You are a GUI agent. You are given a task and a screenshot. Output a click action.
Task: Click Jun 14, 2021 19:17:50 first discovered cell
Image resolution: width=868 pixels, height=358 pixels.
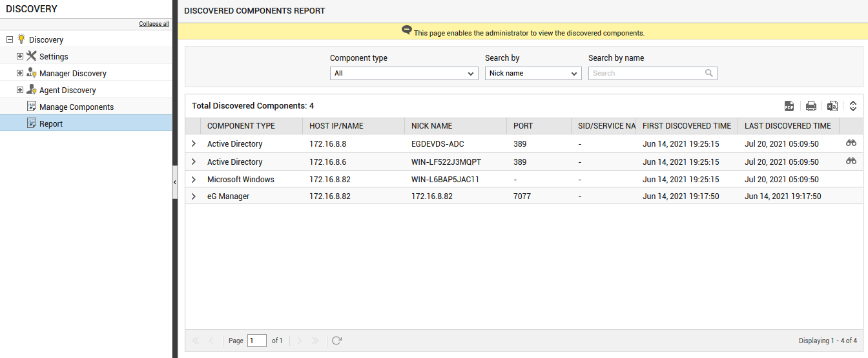(681, 196)
